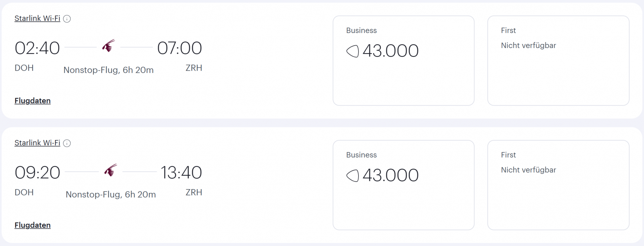Open Starlink Wi-Fi link for the 09:20 flight
Viewport: 644px width, 246px height.
(37, 143)
